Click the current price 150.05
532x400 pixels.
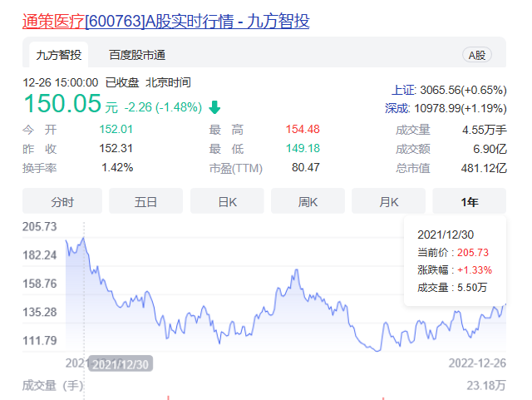point(62,103)
